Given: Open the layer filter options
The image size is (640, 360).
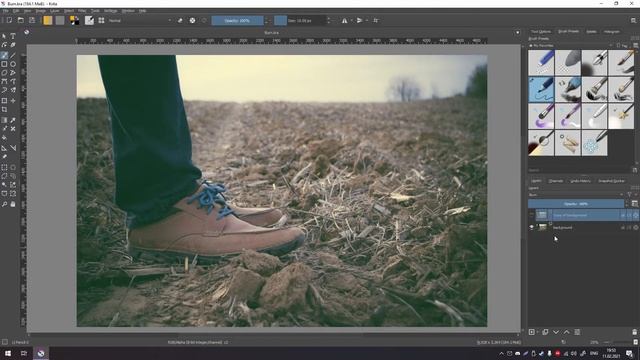Looking at the screenshot, I should (630, 195).
